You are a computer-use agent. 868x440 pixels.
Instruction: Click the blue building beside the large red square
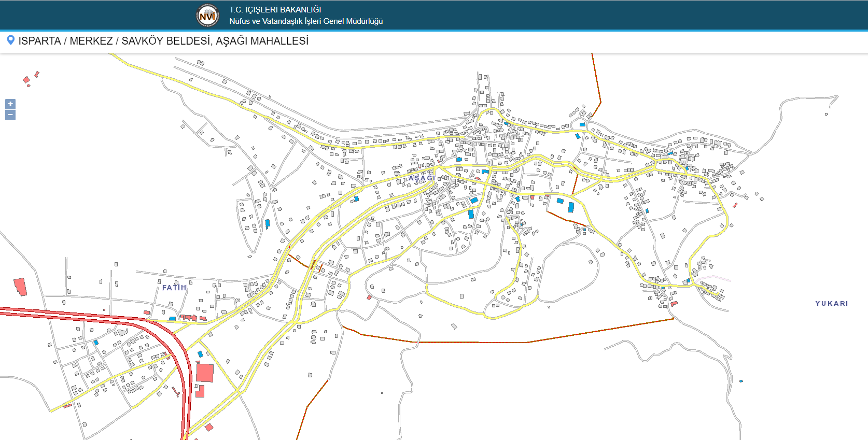[200, 354]
